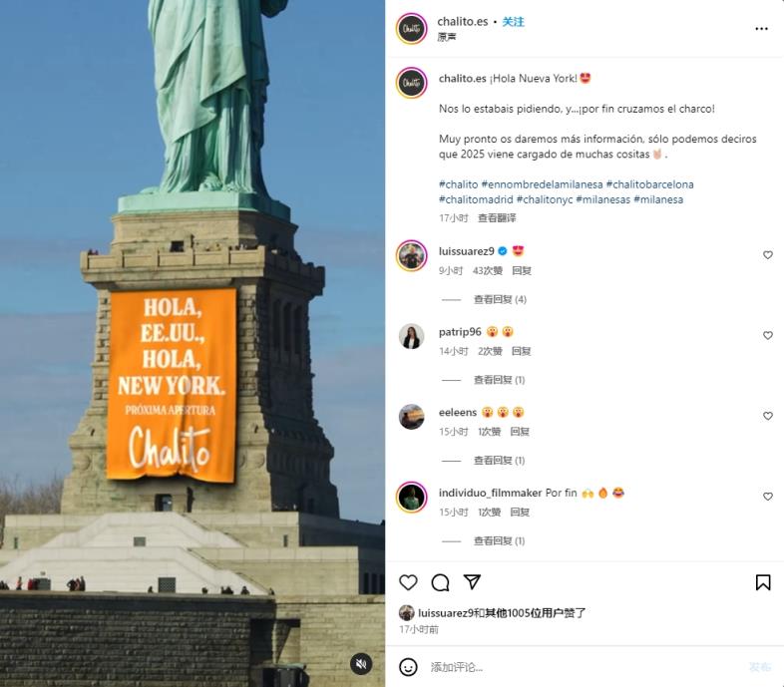Open the #ennombredelamilanesa hashtag
The height and width of the screenshot is (687, 784).
(x=542, y=184)
